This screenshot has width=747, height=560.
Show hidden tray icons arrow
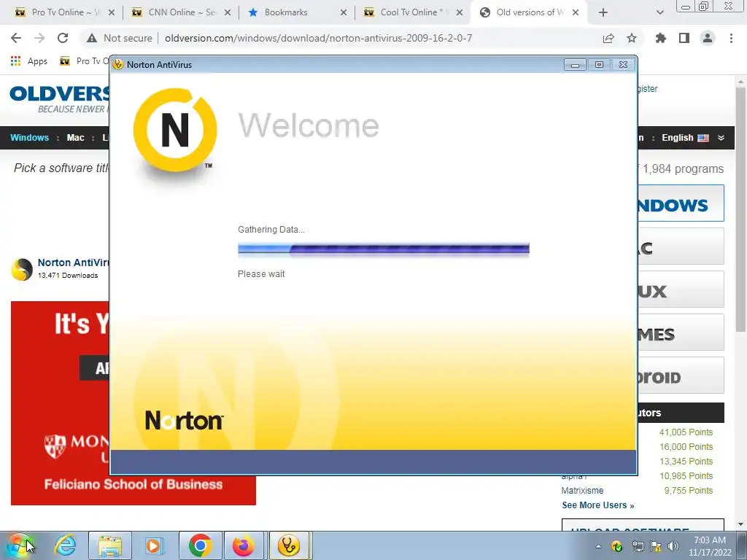[x=598, y=546]
